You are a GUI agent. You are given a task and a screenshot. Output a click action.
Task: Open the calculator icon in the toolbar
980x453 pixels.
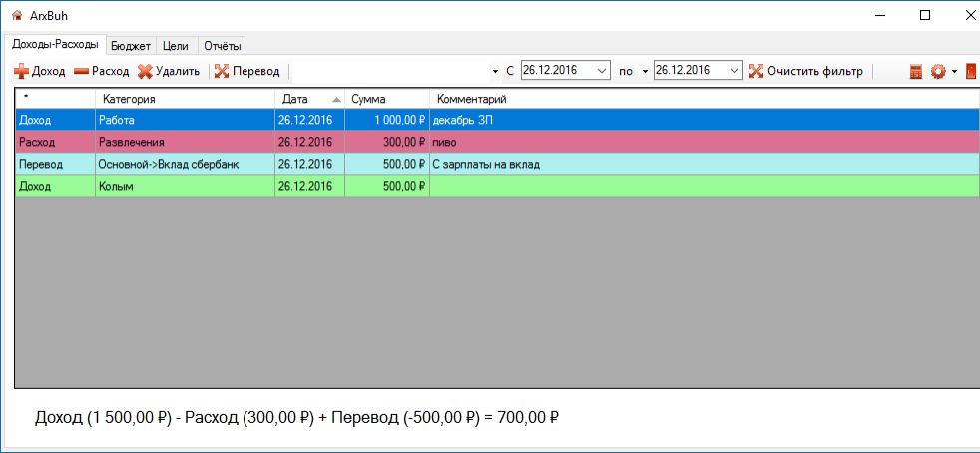click(x=916, y=72)
